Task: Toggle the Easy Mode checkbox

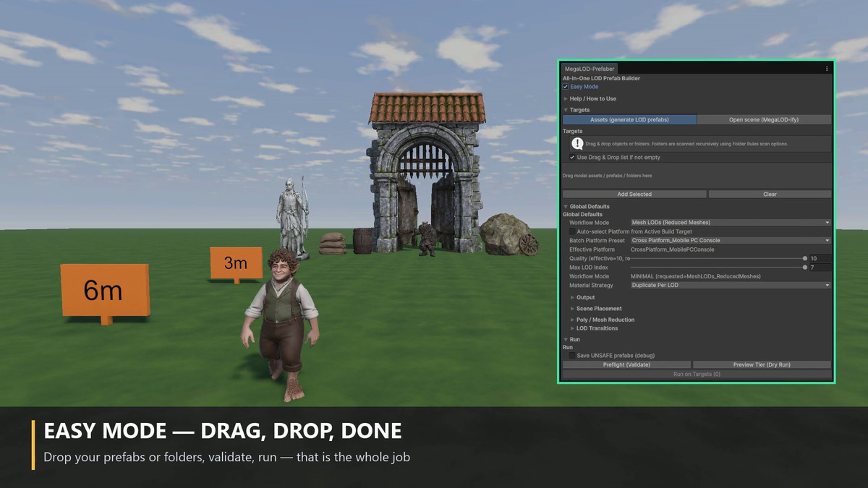Action: pyautogui.click(x=566, y=87)
